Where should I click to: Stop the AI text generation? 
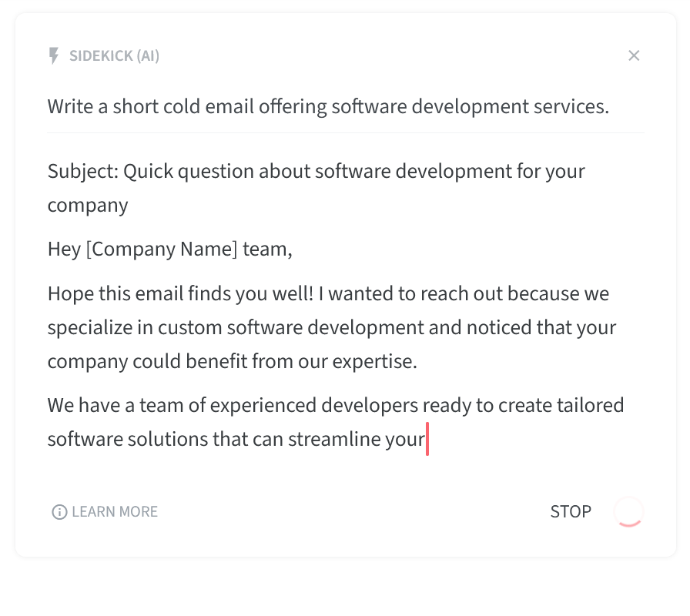571,512
